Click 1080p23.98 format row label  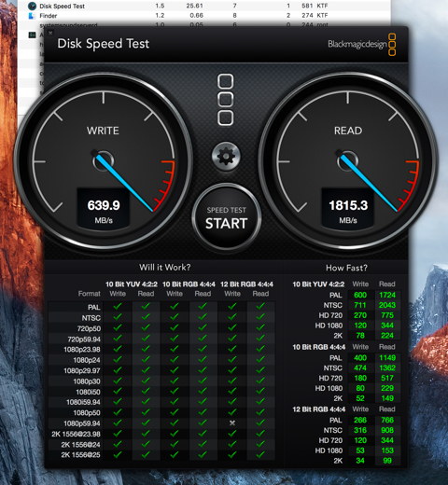[x=82, y=350]
